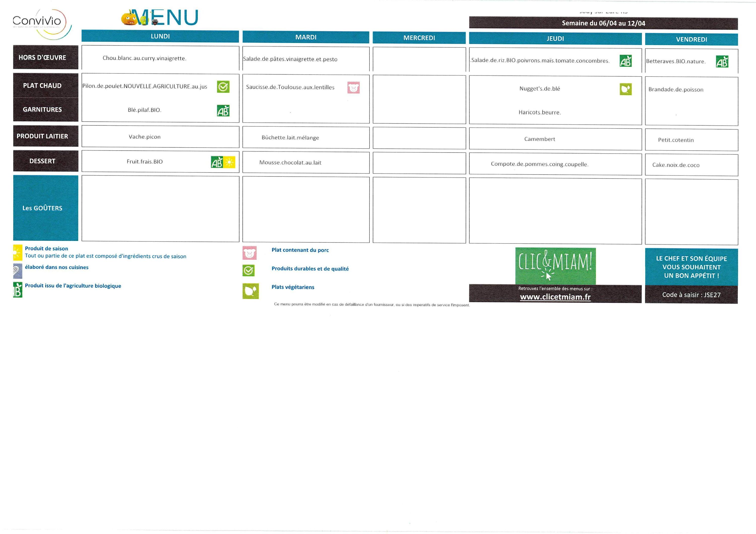Click AB organic logo beside Blé pilaf BIO
Image resolution: width=756 pixels, height=534 pixels.
coord(223,111)
